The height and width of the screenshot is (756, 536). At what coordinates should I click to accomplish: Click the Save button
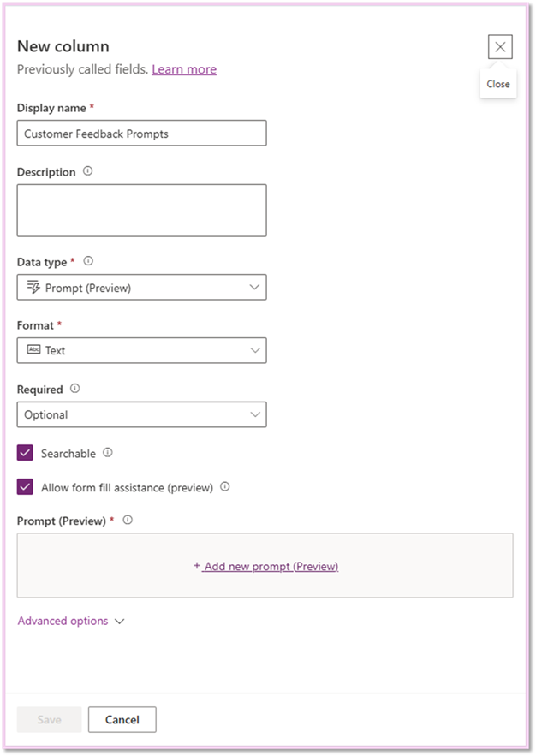tap(50, 720)
